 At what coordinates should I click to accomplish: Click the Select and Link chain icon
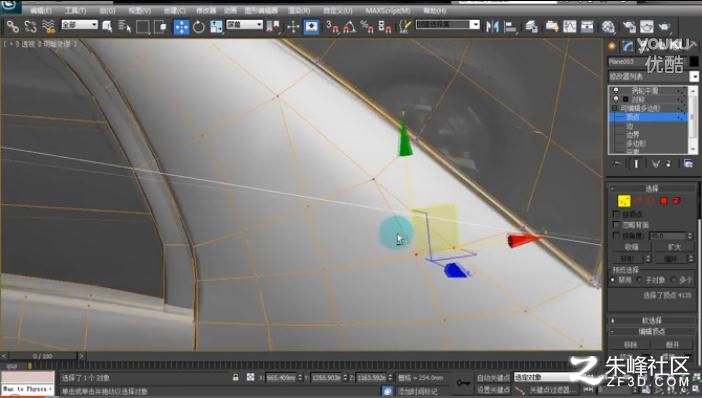click(x=13, y=27)
